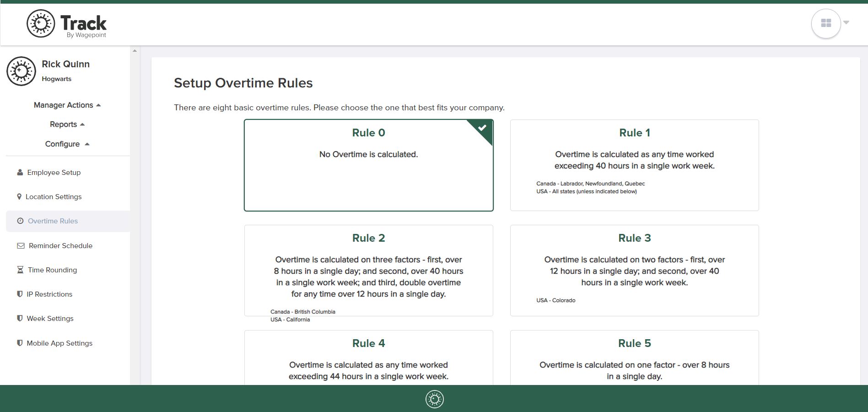Open Mobile App Settings
Viewport: 868px width, 412px height.
(59, 343)
